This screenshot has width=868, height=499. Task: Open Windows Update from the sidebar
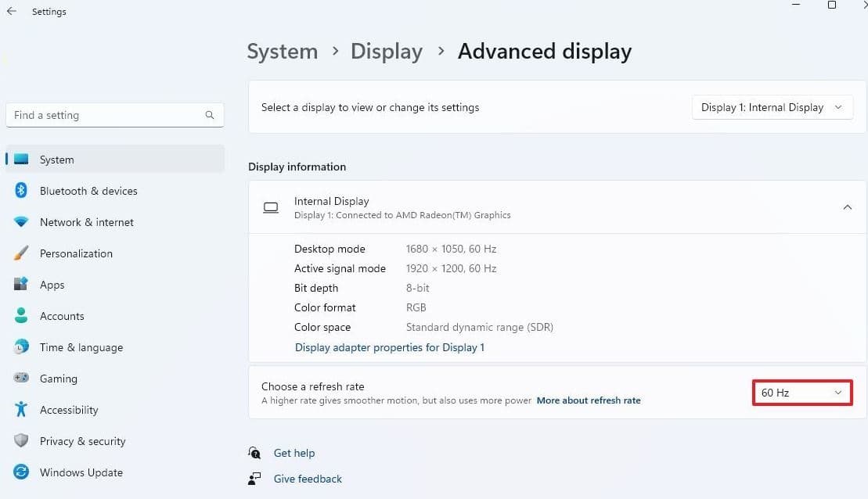pos(81,472)
